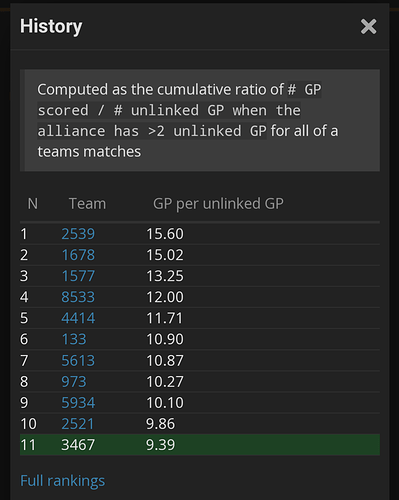399x500 pixels.
Task: Click the History dialog title
Action: coord(51,26)
